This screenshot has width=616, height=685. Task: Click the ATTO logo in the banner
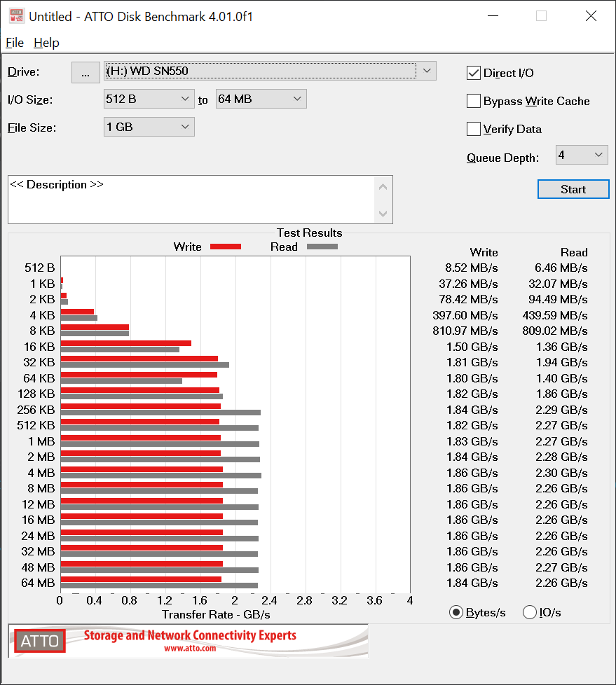[x=40, y=641]
